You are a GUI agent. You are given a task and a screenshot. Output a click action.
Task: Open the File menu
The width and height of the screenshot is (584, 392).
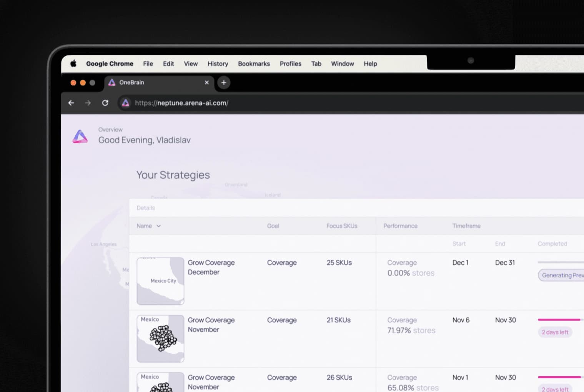148,64
